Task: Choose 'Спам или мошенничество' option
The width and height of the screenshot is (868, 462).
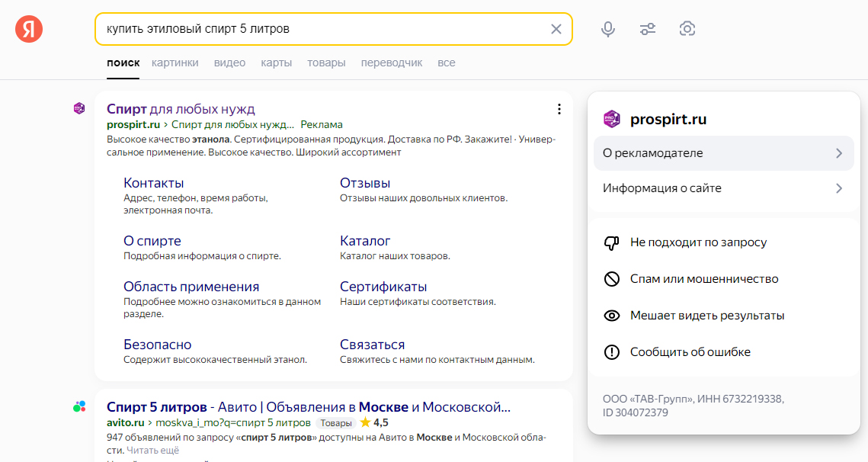Action: pos(704,279)
